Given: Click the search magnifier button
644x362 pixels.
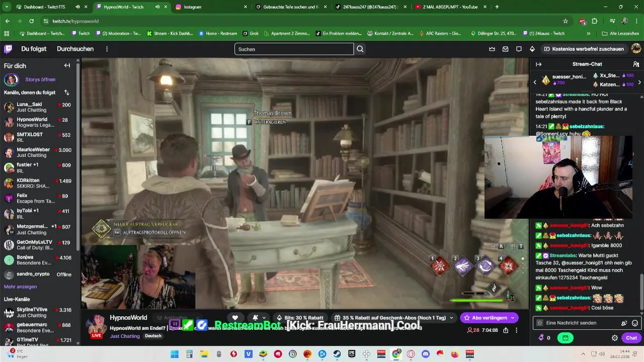Looking at the screenshot, I should pos(360,49).
